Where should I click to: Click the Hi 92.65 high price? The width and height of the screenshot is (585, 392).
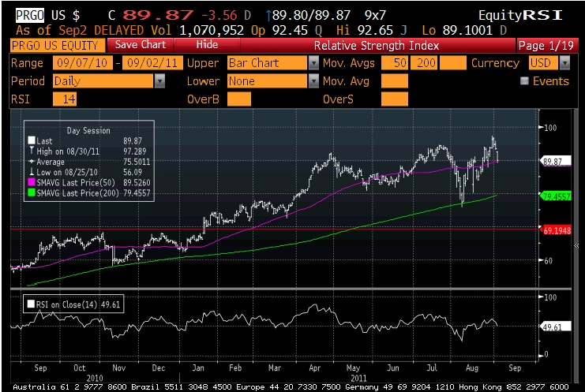click(375, 30)
